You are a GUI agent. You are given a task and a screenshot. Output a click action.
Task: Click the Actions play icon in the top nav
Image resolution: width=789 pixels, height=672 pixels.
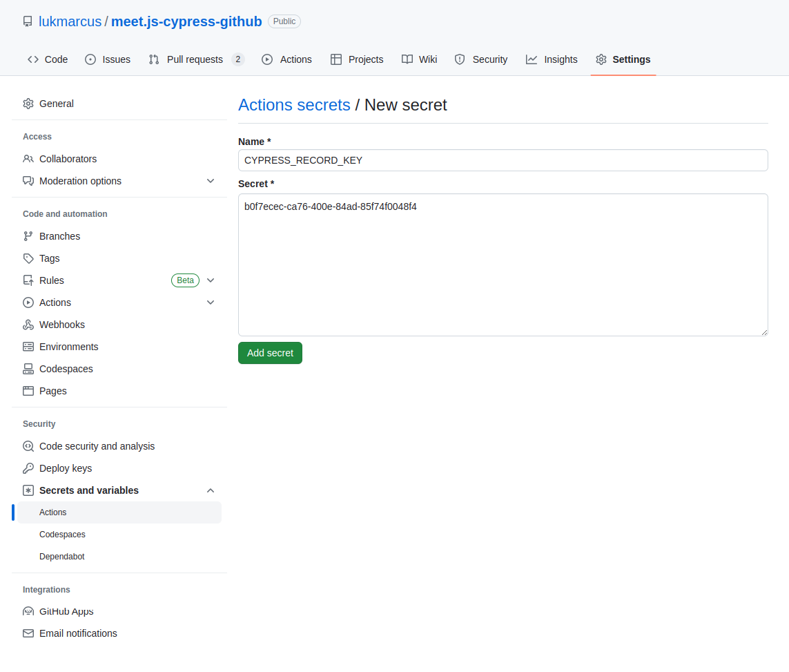[x=267, y=59]
